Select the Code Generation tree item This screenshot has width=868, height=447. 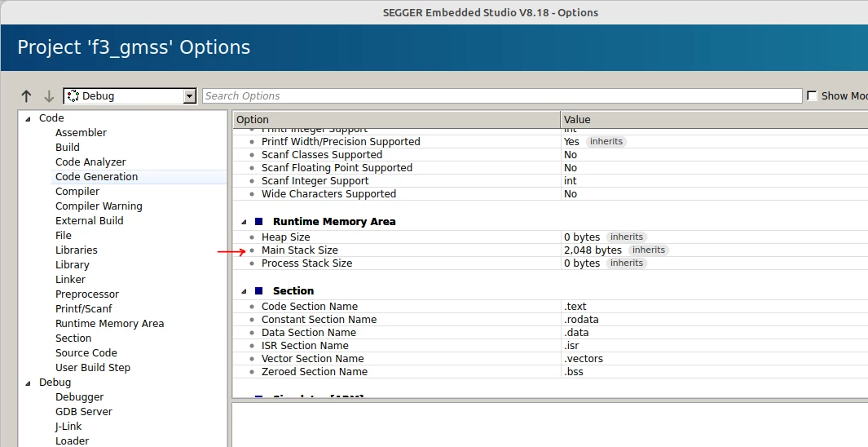pos(96,177)
